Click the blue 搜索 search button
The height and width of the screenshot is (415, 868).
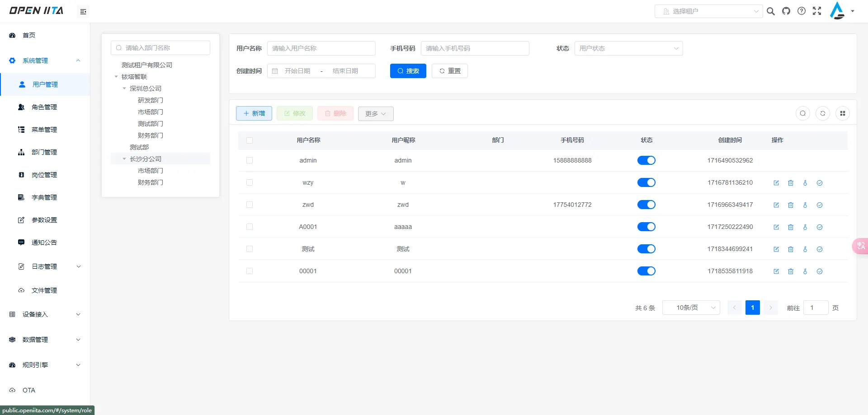(408, 71)
